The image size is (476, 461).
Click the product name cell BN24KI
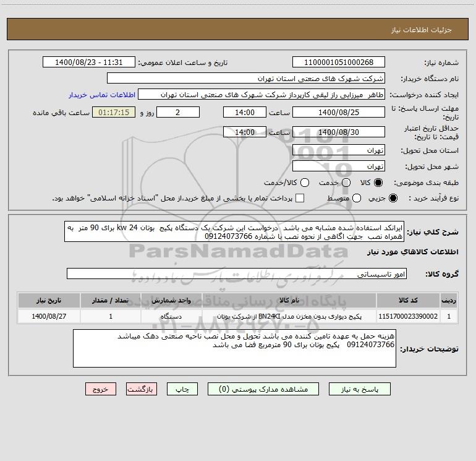[x=289, y=316]
